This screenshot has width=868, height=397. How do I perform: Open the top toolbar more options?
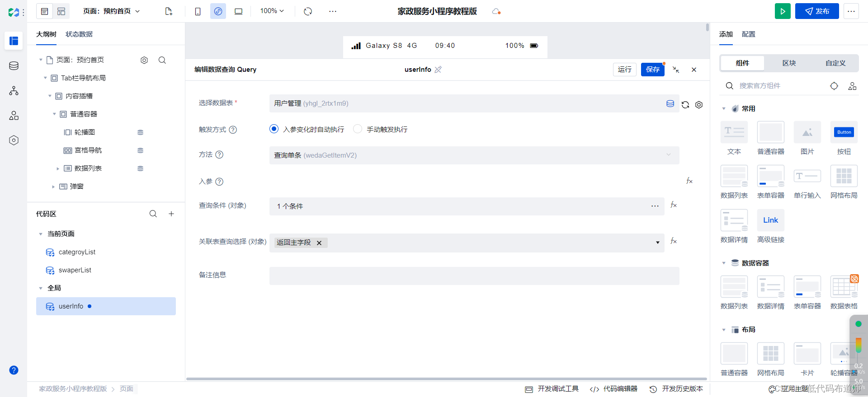click(333, 11)
